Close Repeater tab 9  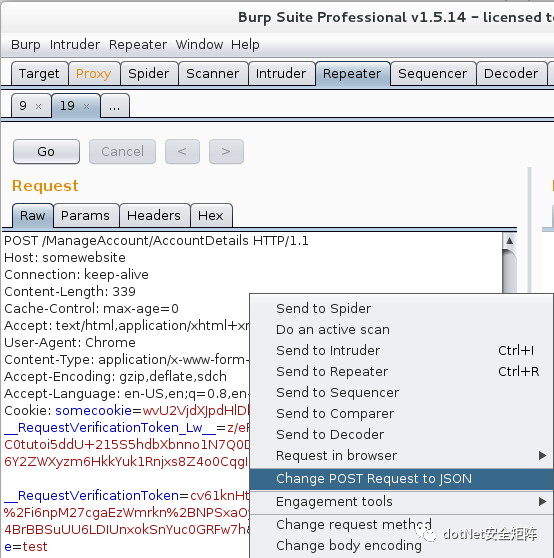pyautogui.click(x=38, y=106)
